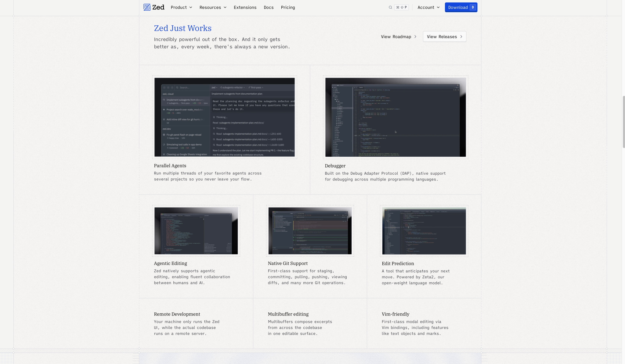Image resolution: width=625 pixels, height=364 pixels.
Task: Click the Zed Just Works heading
Action: (182, 28)
